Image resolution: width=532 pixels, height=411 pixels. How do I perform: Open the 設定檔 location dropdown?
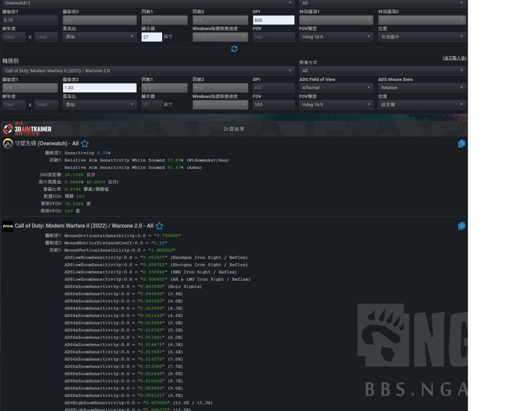pyautogui.click(x=421, y=105)
